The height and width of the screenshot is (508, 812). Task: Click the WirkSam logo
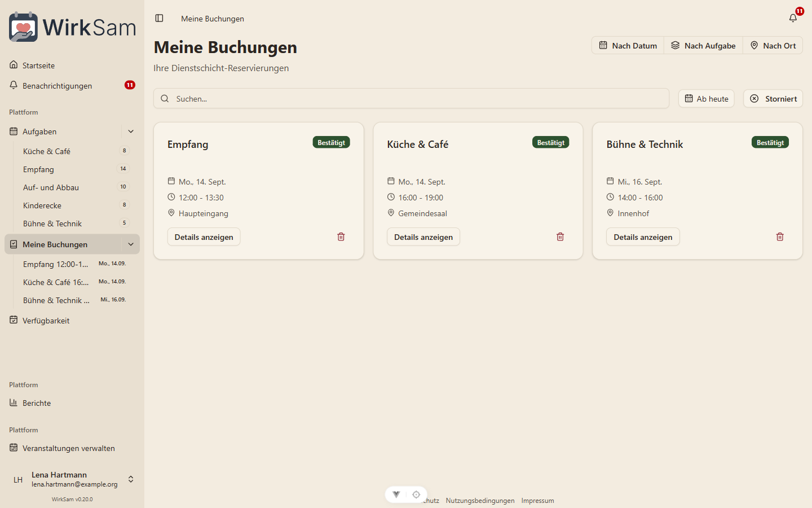pyautogui.click(x=72, y=27)
